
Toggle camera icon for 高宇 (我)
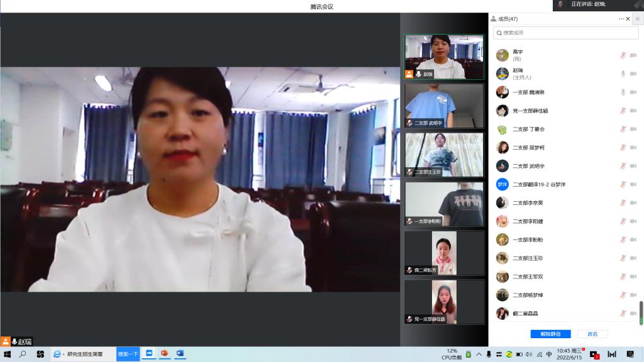pos(633,55)
